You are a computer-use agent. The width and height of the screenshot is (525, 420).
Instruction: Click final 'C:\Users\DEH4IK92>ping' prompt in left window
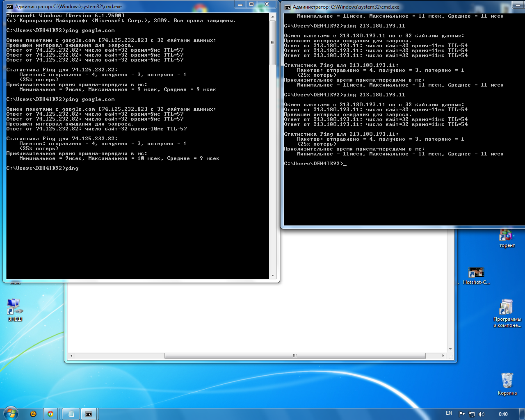coord(42,168)
